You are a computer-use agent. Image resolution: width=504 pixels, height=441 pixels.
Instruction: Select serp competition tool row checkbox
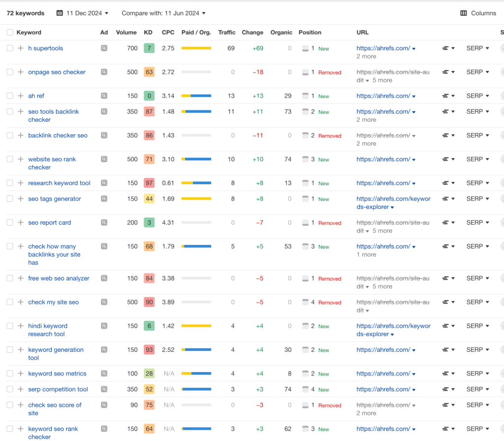10,389
